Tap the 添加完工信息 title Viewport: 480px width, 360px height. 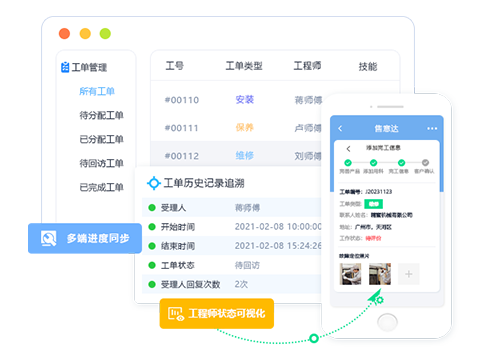tap(383, 148)
